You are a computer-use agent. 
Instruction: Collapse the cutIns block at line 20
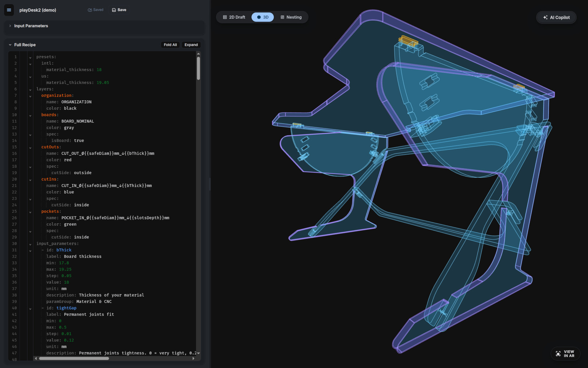pos(30,180)
